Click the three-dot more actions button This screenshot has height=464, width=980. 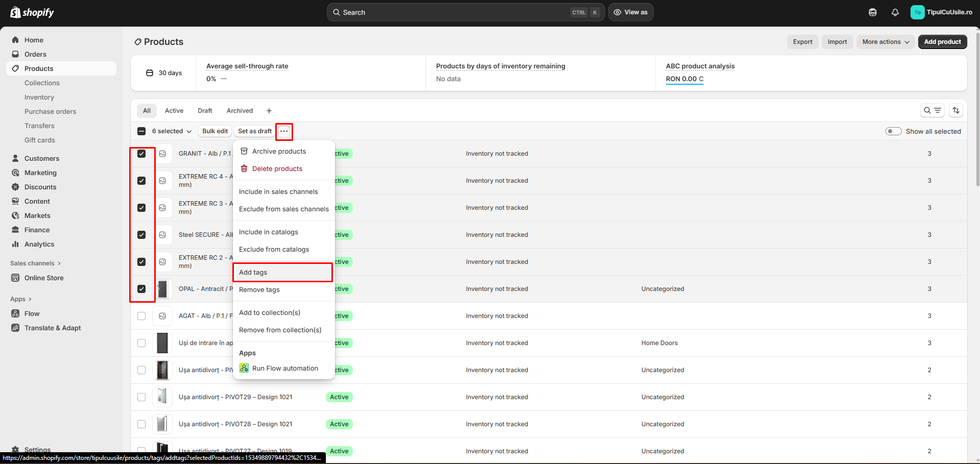point(284,131)
